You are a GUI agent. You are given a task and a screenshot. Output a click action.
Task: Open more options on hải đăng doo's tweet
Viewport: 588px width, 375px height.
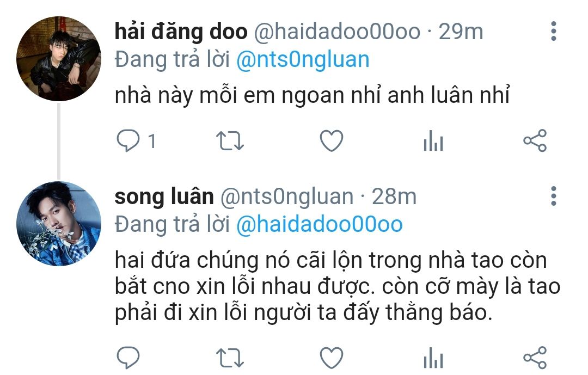pos(554,31)
